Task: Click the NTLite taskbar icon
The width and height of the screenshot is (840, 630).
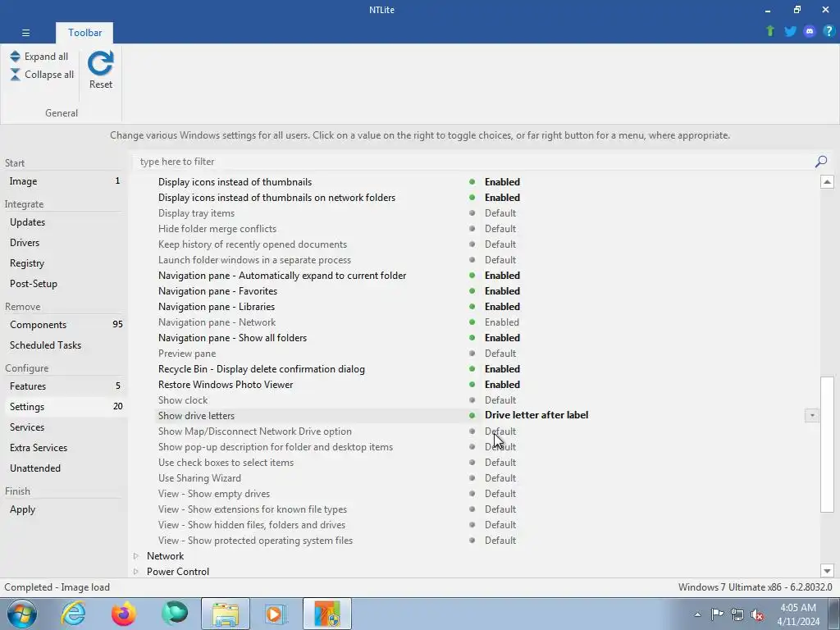Action: pos(327,614)
